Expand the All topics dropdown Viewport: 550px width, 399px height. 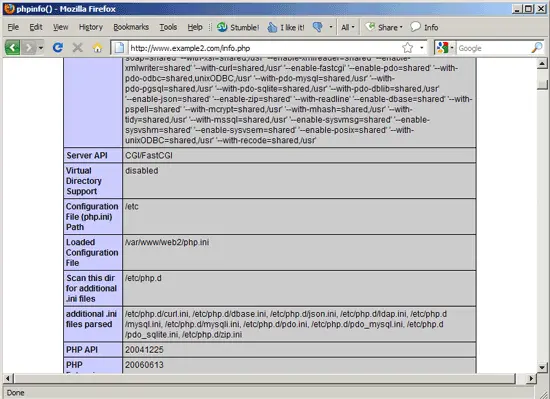point(348,27)
